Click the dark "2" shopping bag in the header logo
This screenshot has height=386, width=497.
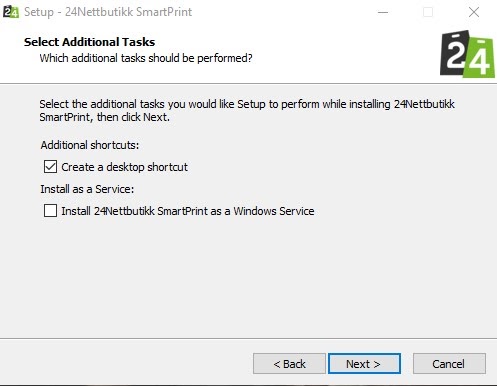coord(455,53)
